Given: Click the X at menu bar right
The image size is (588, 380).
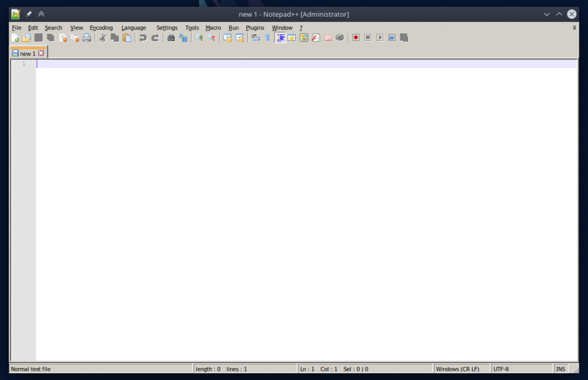Looking at the screenshot, I should coord(574,28).
